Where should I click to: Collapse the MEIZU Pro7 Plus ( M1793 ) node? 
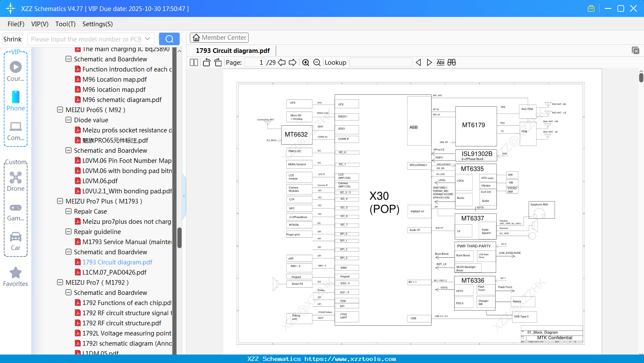click(60, 201)
